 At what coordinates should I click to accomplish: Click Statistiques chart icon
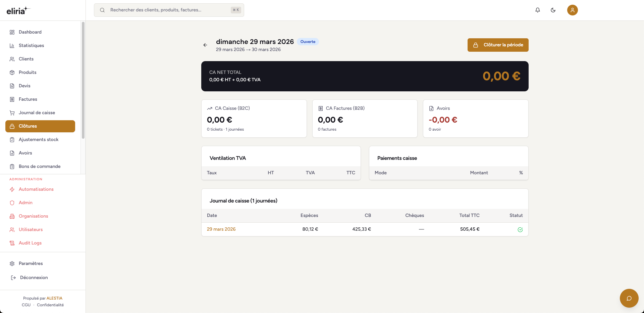point(12,46)
